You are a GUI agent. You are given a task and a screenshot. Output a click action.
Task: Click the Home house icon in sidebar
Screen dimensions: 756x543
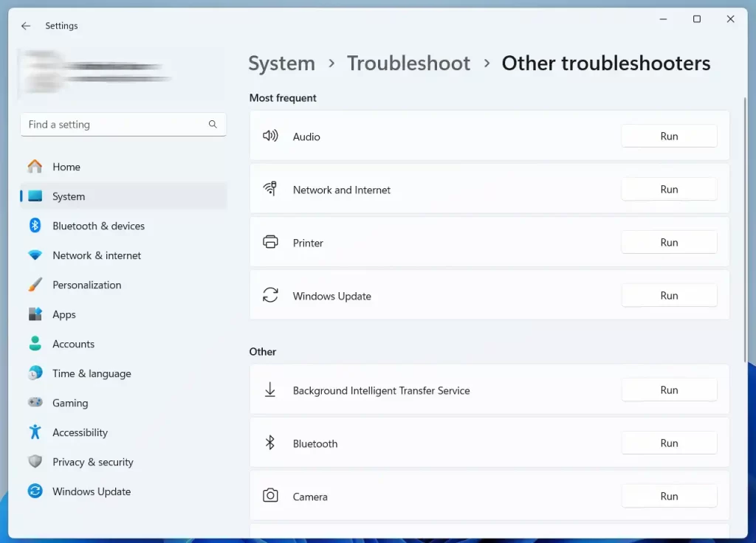pyautogui.click(x=35, y=167)
